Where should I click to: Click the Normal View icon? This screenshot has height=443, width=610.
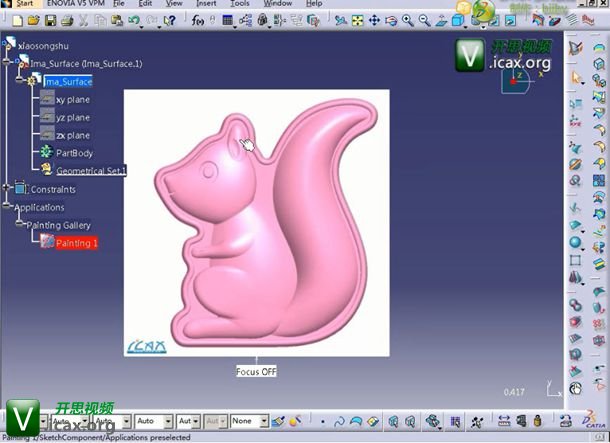point(441,20)
